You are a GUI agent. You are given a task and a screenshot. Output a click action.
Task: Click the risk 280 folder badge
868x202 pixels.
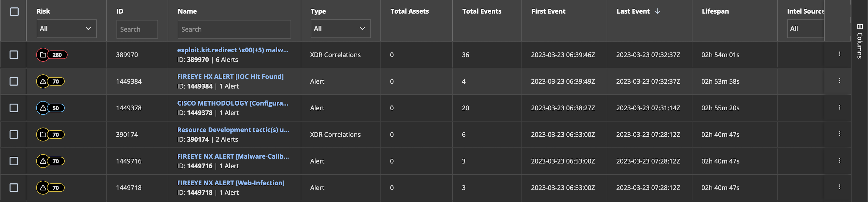(x=52, y=55)
